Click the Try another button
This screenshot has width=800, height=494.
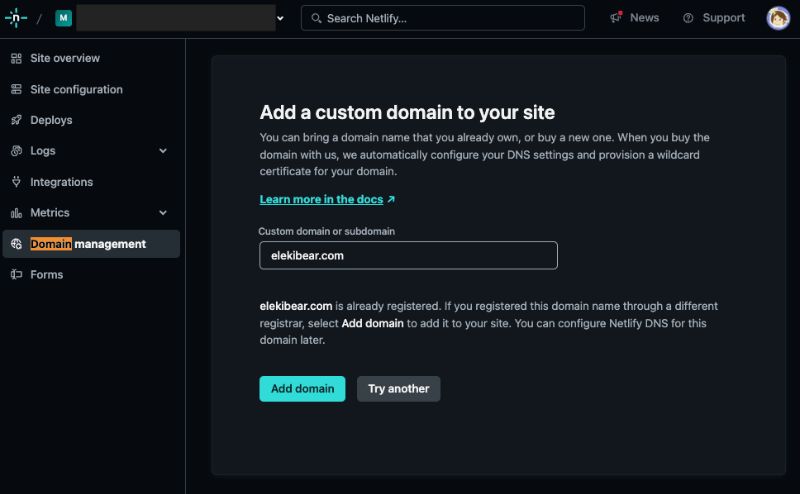tap(398, 389)
